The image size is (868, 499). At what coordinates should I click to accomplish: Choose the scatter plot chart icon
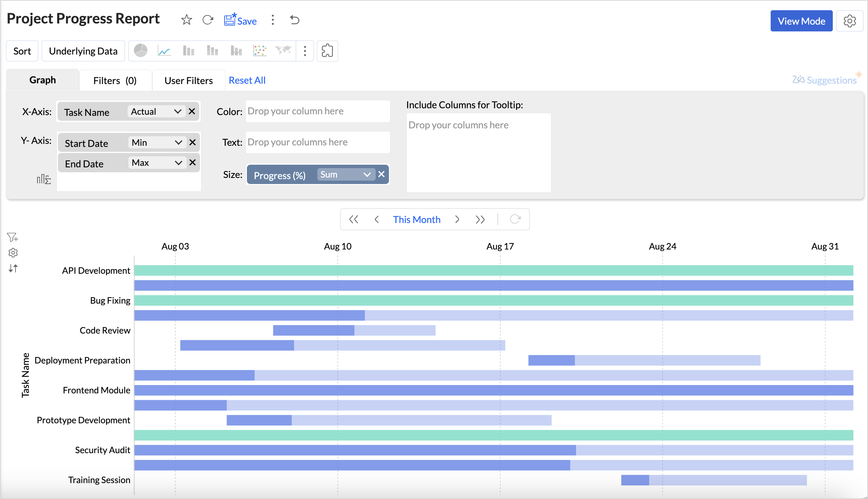point(260,51)
